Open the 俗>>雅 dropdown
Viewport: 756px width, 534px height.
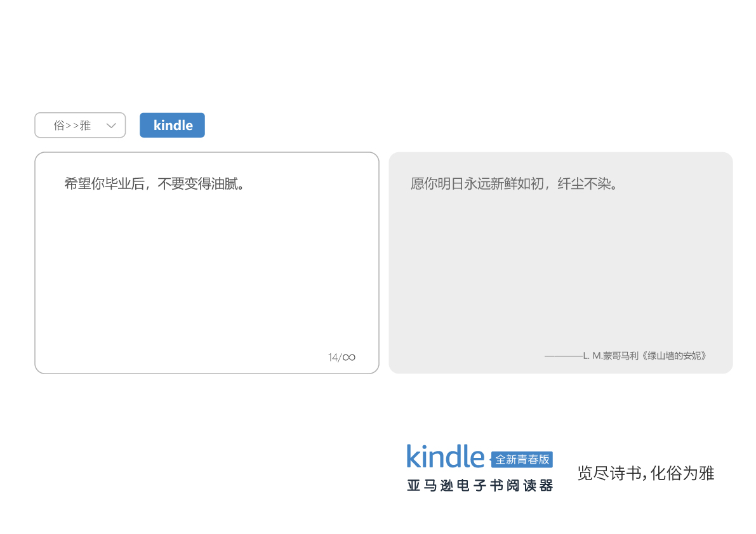pyautogui.click(x=80, y=125)
